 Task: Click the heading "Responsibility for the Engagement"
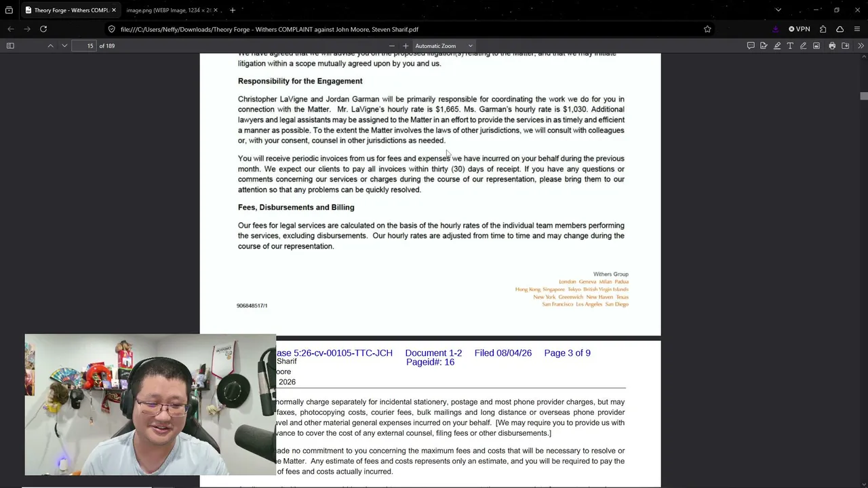[300, 81]
